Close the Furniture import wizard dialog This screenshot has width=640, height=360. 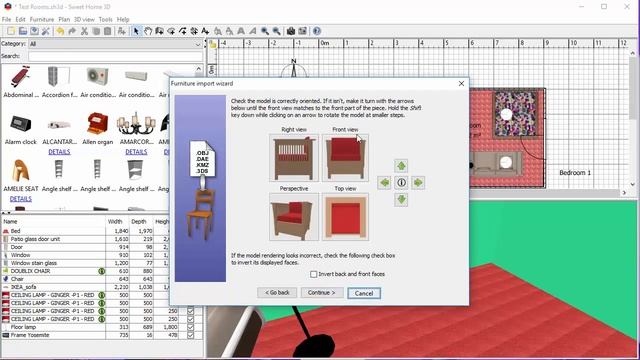click(x=461, y=83)
